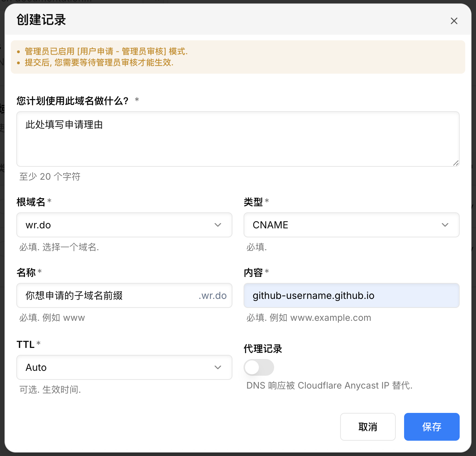
Task: Click the chevron arrow in the 类型 dropdown
Action: tap(445, 225)
